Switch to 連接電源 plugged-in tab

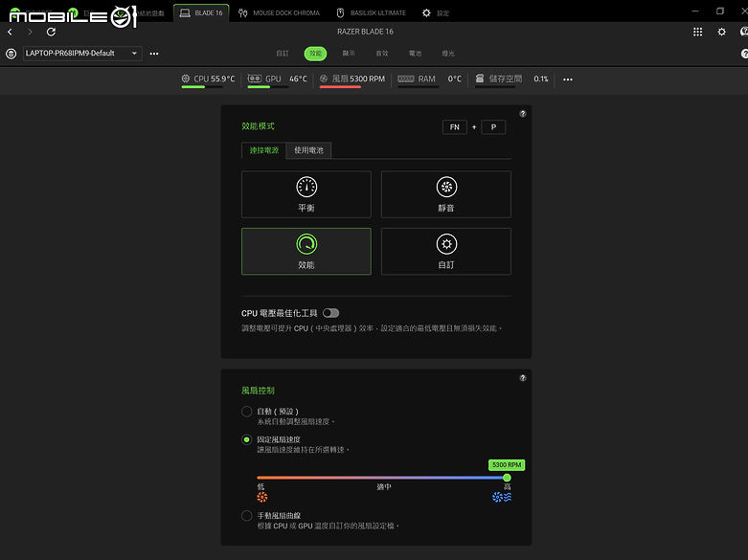(x=263, y=150)
